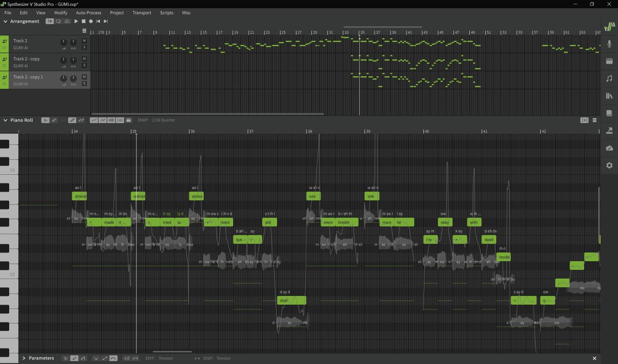Mute Track 2 - copy
Image resolution: width=618 pixels, height=364 pixels.
pyautogui.click(x=84, y=58)
